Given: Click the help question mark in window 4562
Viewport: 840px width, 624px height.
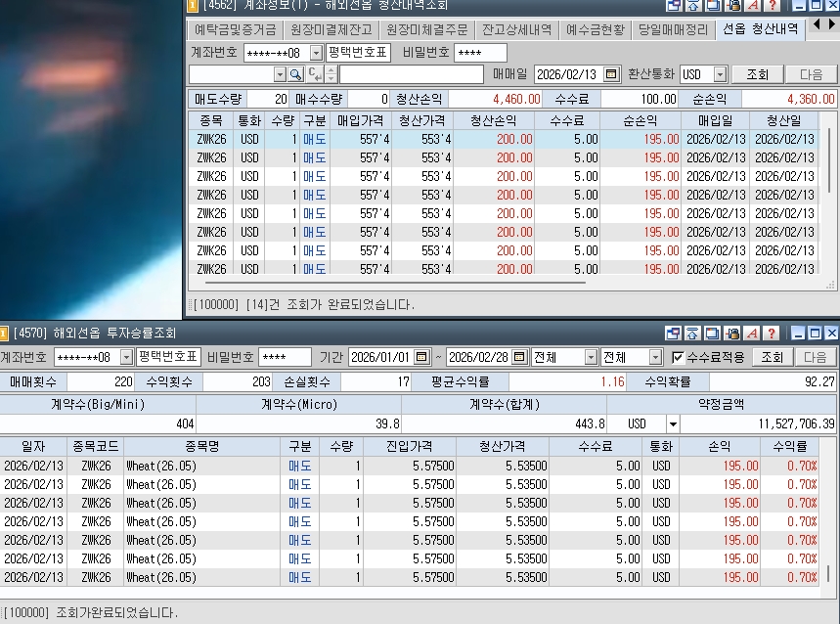Looking at the screenshot, I should click(773, 5).
